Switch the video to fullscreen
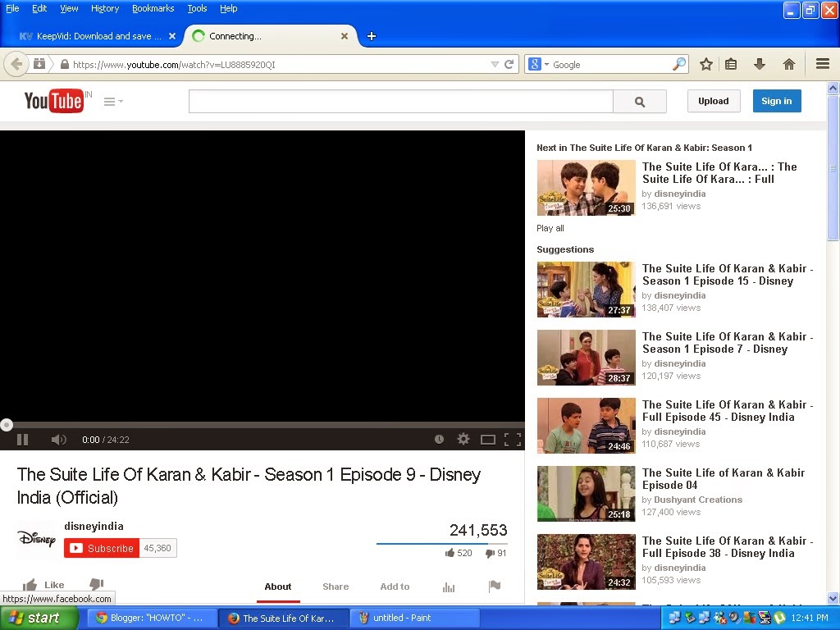The image size is (840, 630). coord(513,440)
